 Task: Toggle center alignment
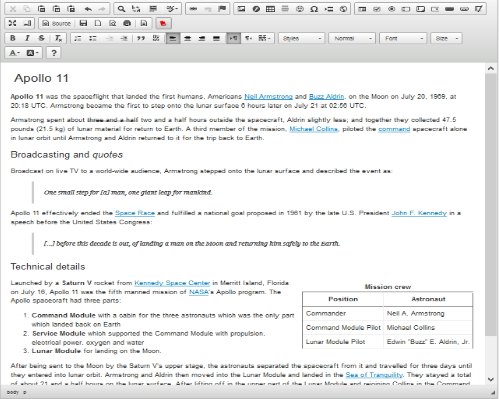[187, 38]
